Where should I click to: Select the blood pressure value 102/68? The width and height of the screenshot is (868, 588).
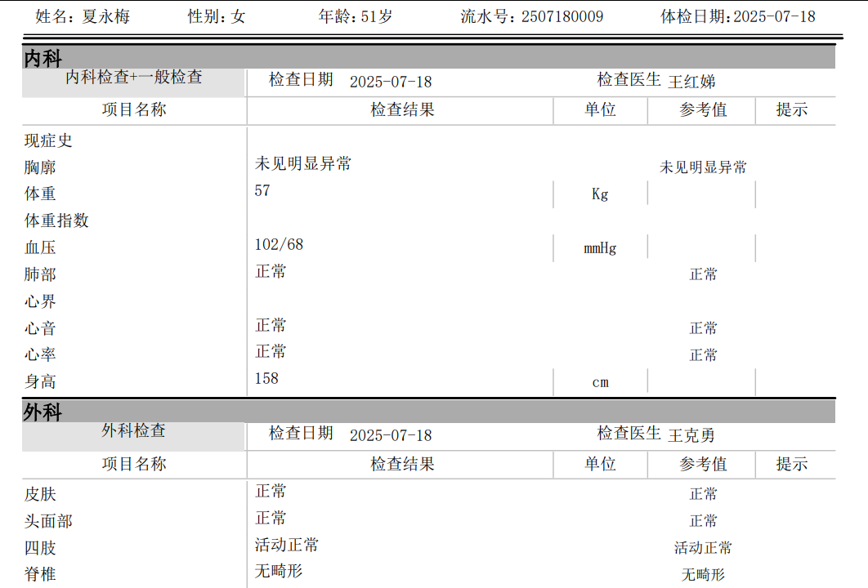279,244
